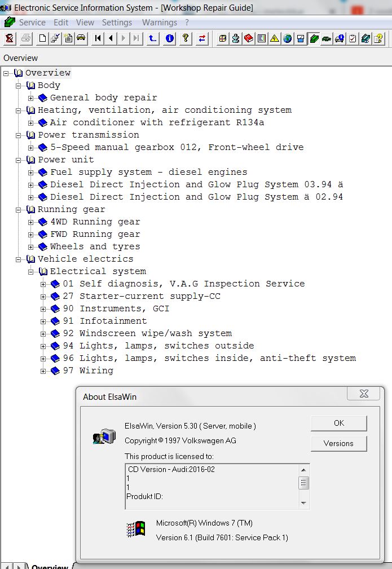Click the blue information circle icon

click(x=170, y=38)
